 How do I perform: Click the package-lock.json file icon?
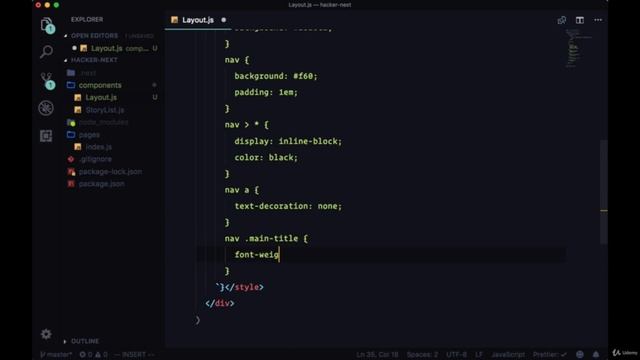click(x=71, y=172)
